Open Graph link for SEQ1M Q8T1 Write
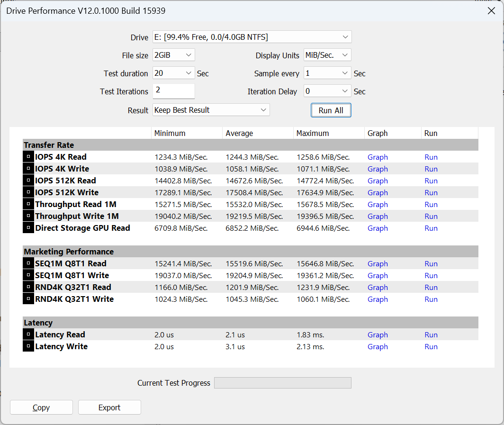The image size is (504, 425). coord(378,275)
